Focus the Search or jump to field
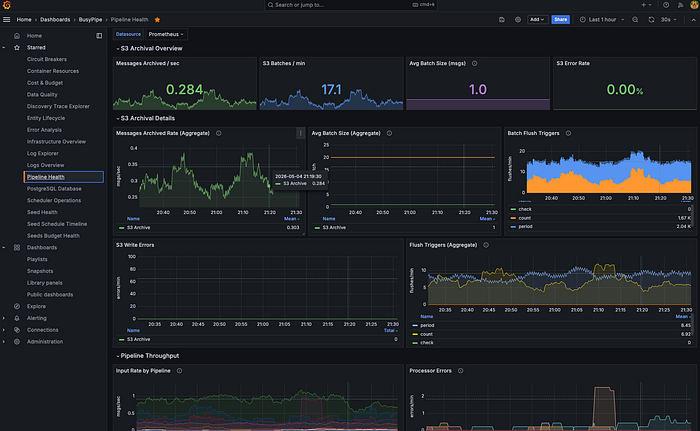The width and height of the screenshot is (700, 431). click(x=350, y=5)
